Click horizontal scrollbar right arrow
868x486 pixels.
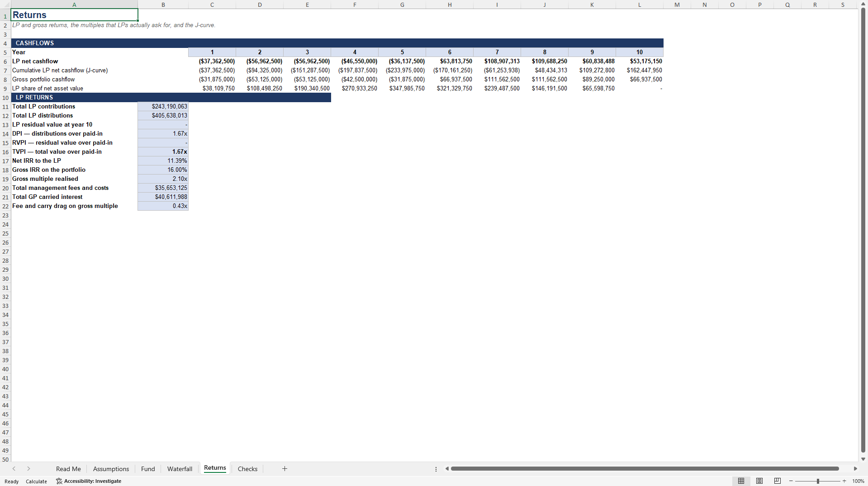click(855, 469)
